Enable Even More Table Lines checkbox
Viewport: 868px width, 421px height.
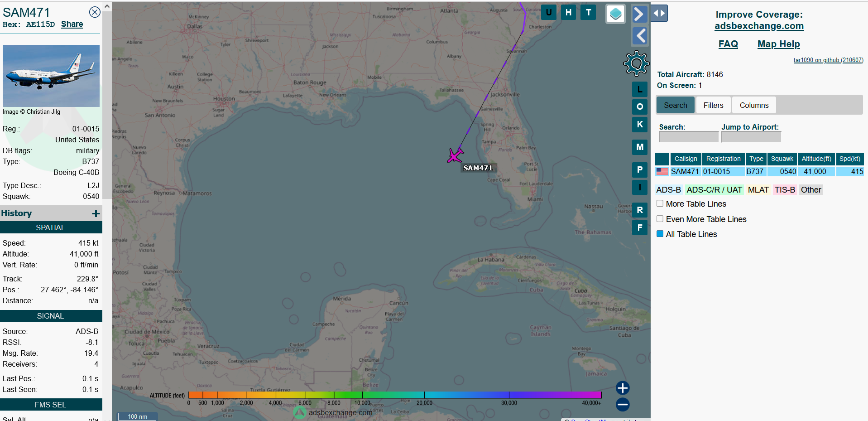660,219
